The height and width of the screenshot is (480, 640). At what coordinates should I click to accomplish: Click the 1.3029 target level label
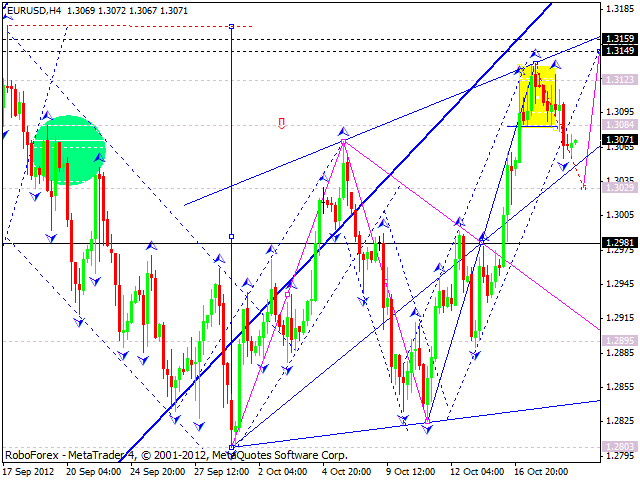[x=620, y=187]
